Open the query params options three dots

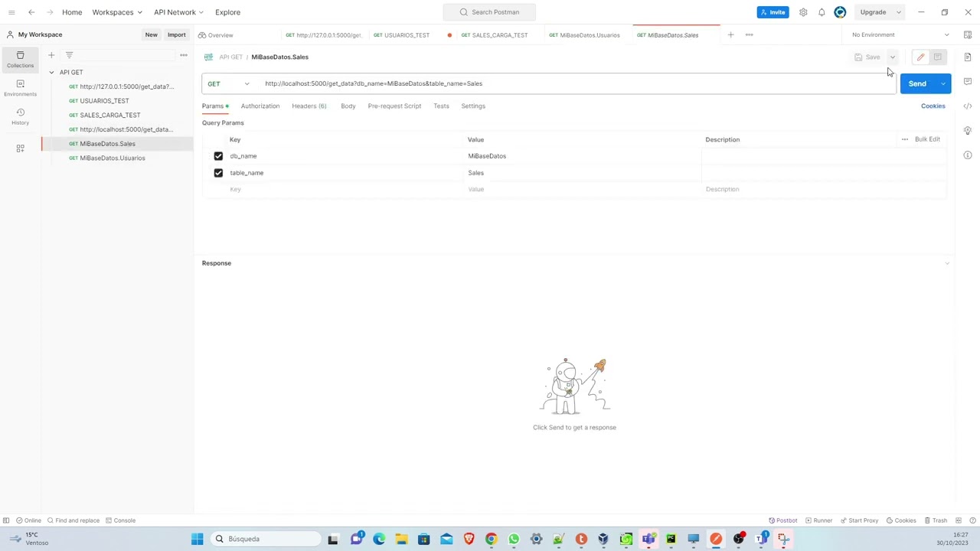904,139
